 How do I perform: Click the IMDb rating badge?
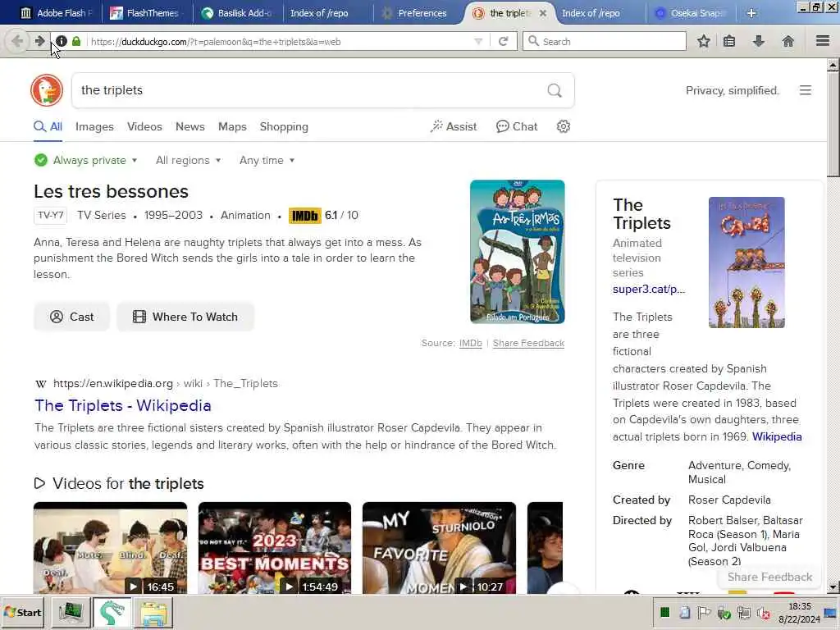click(x=305, y=216)
